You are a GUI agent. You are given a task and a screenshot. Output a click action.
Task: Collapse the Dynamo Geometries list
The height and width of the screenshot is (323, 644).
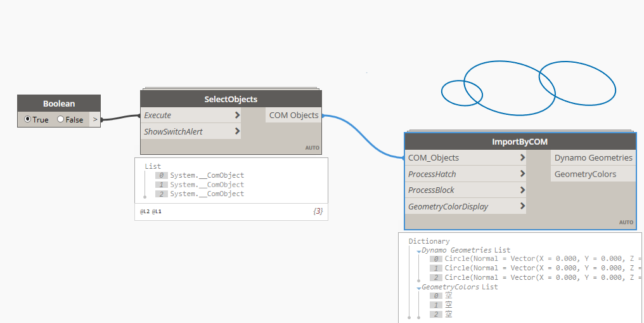[x=419, y=251]
